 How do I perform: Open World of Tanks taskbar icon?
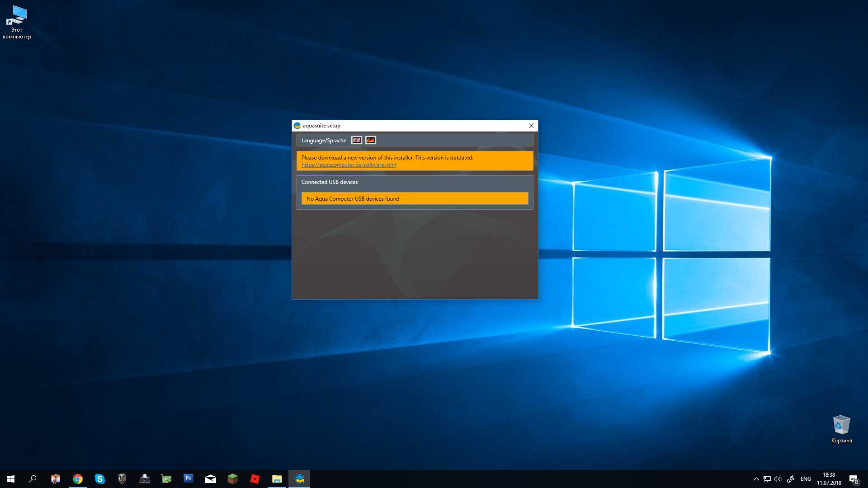tap(122, 479)
